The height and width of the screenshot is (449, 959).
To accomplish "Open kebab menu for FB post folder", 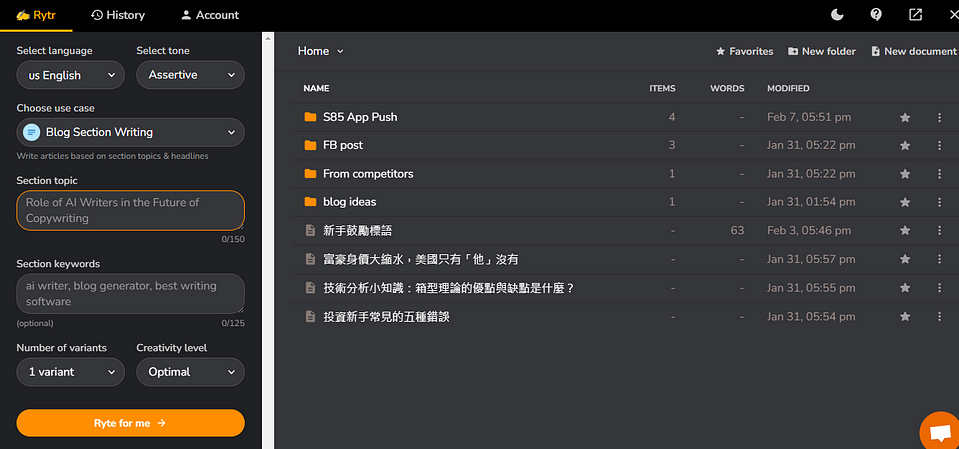I will (939, 146).
